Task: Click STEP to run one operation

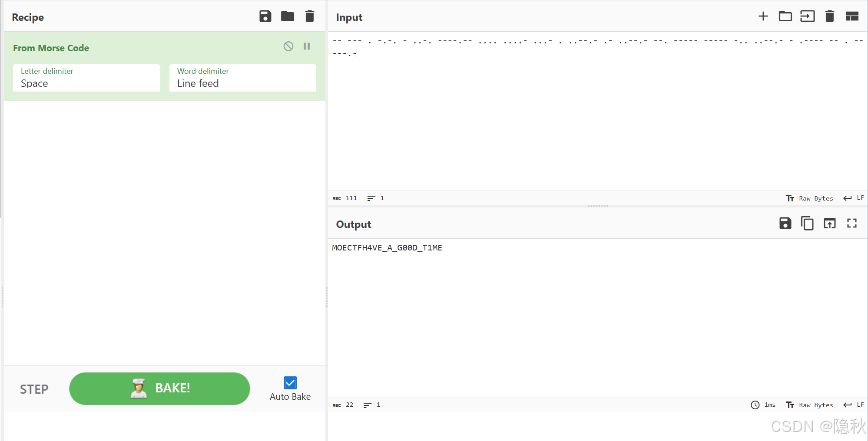Action: (x=34, y=388)
